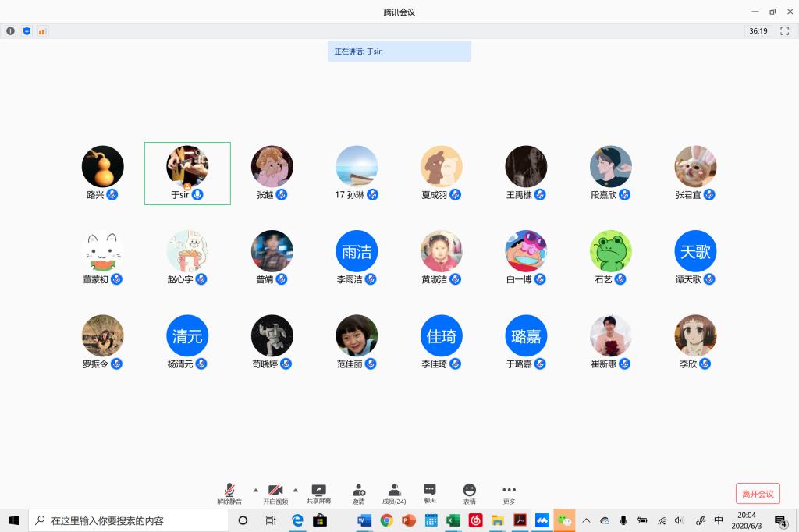Screen dimensions: 799x532
Task: Turn on camera with 开启视频
Action: (x=275, y=493)
